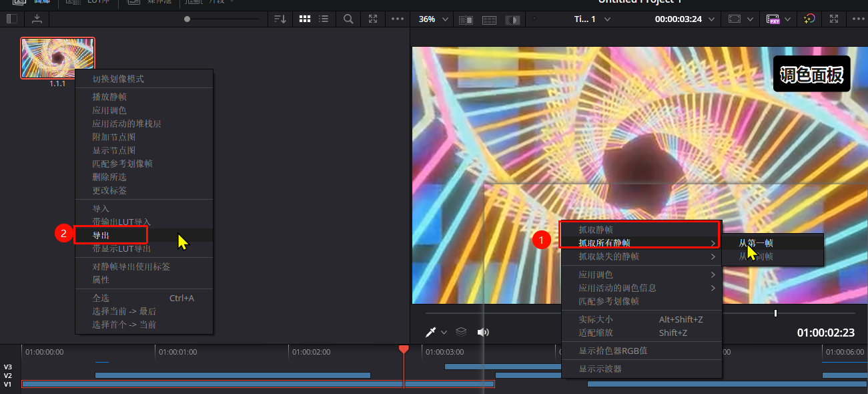Click the viewer full-screen expand icon

click(834, 19)
